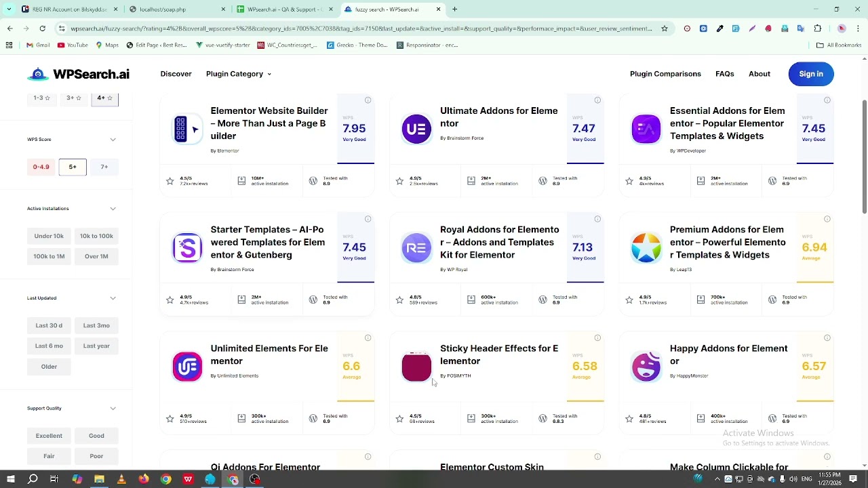This screenshot has width=868, height=488.
Task: Open info icon on Sticky Header Effects card
Action: pos(597,338)
